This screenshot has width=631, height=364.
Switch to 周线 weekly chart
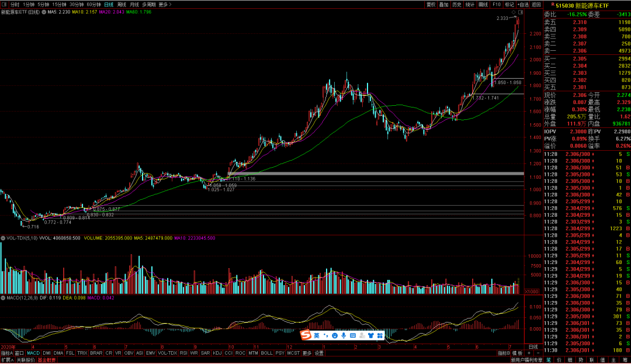pyautogui.click(x=122, y=5)
